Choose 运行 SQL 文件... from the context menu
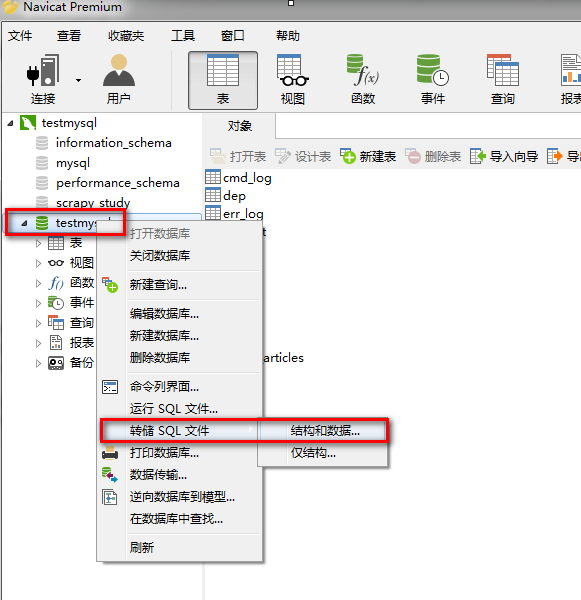The height and width of the screenshot is (600, 581). (x=180, y=409)
